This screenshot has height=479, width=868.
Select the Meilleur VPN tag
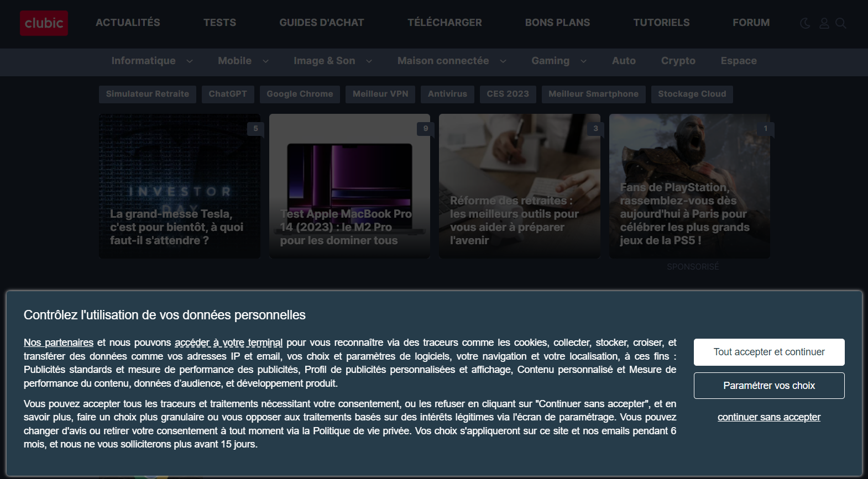point(380,94)
